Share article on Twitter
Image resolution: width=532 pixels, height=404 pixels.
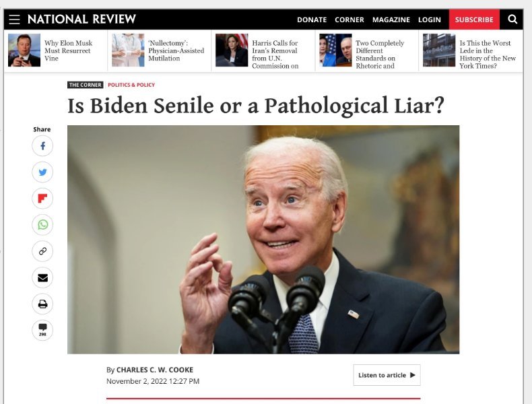(x=42, y=172)
